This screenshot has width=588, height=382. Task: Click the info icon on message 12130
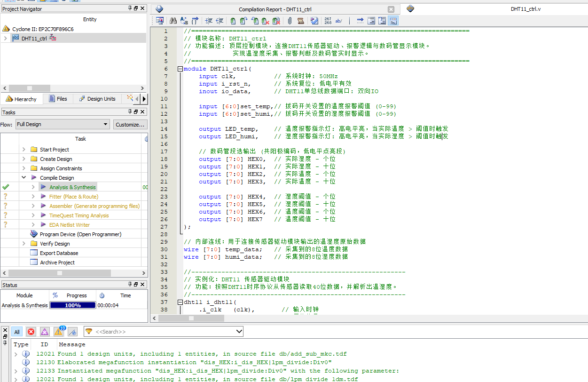(x=26, y=362)
